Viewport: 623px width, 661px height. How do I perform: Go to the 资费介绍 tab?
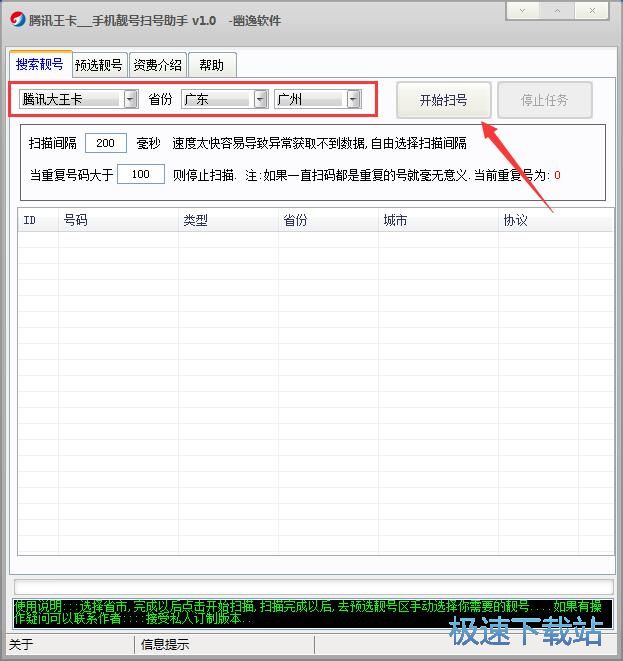click(x=158, y=65)
